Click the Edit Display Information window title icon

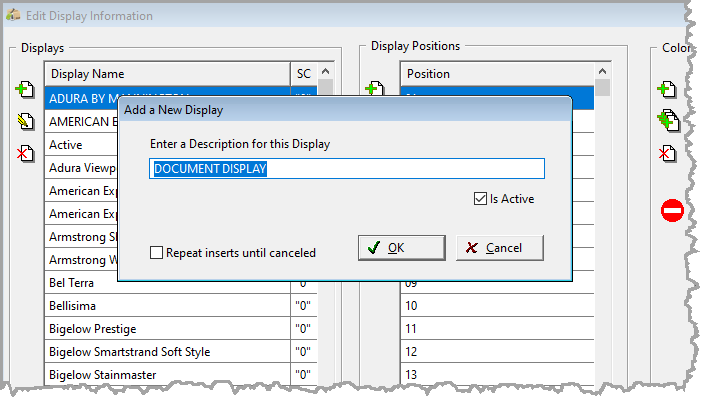tap(13, 15)
